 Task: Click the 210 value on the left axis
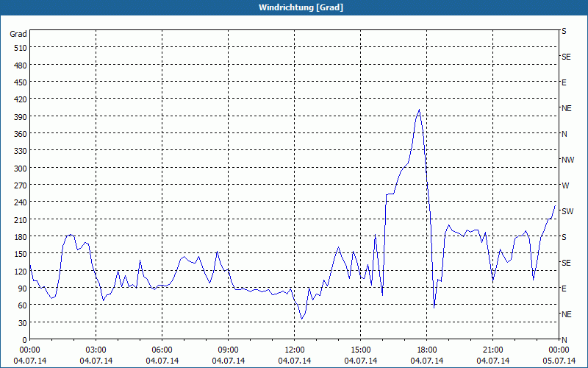point(21,219)
